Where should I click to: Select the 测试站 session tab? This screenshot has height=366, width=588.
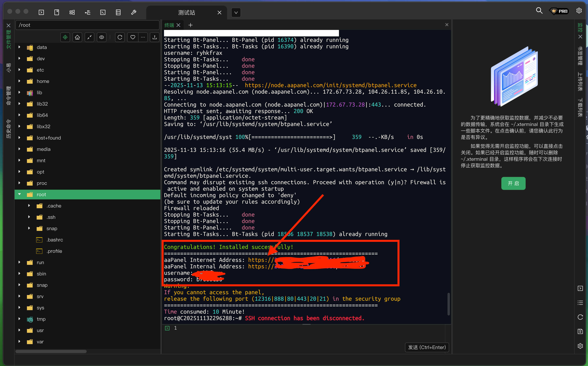coord(186,13)
